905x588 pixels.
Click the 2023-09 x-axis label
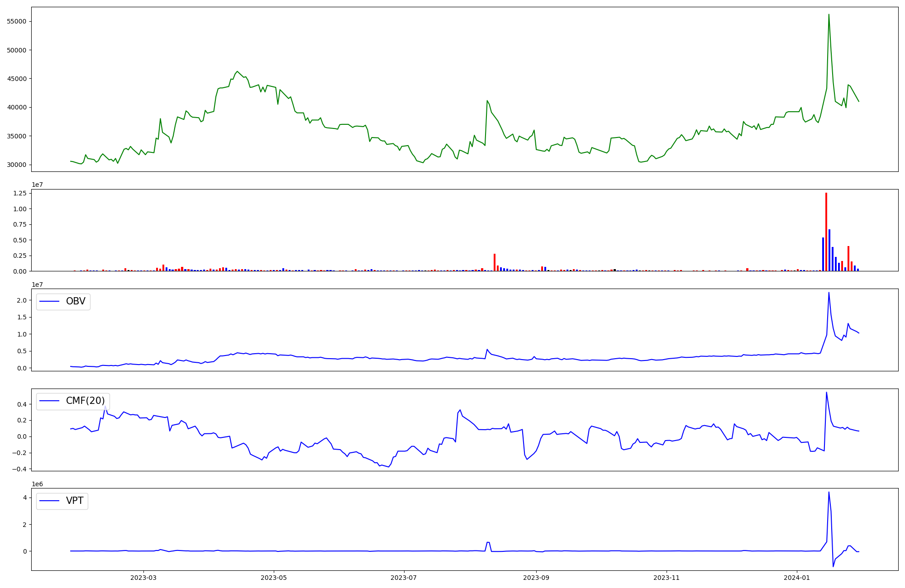point(536,578)
